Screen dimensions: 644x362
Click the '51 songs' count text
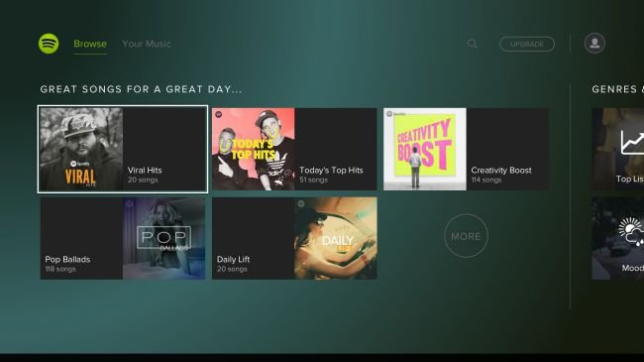[313, 181]
